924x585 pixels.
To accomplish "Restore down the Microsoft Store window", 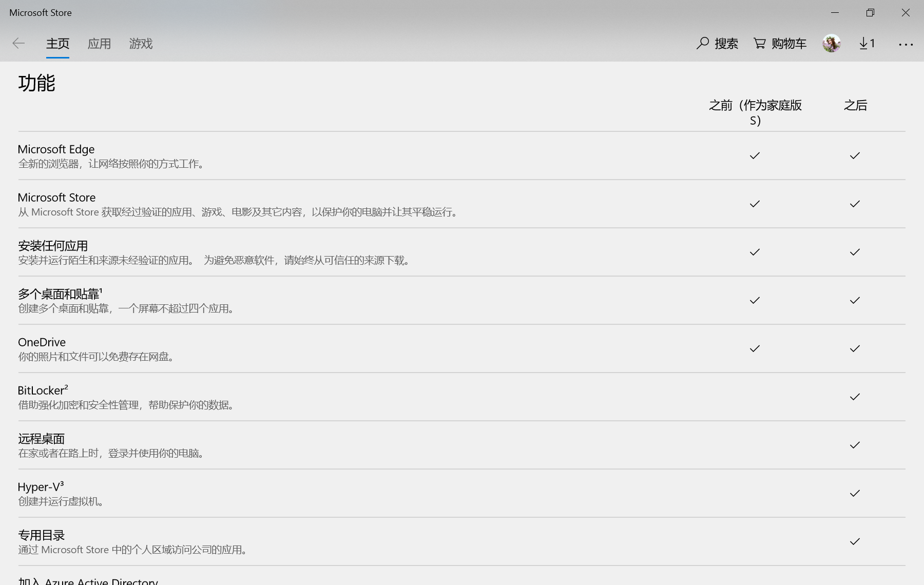I will [x=870, y=12].
